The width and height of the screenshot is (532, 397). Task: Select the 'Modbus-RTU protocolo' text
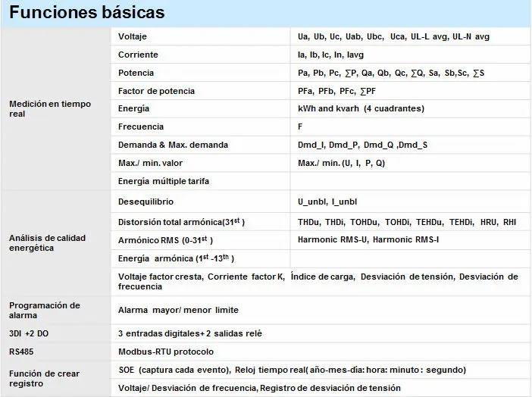166,352
